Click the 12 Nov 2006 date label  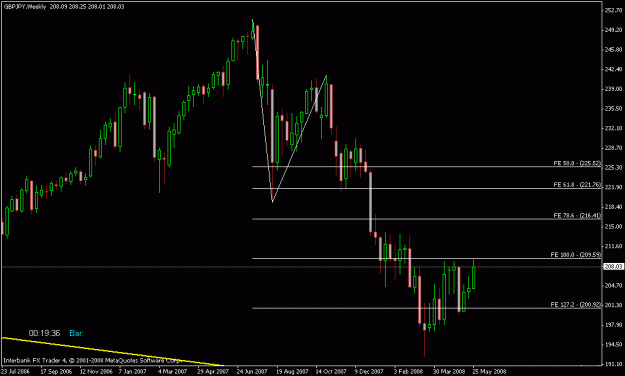point(96,371)
